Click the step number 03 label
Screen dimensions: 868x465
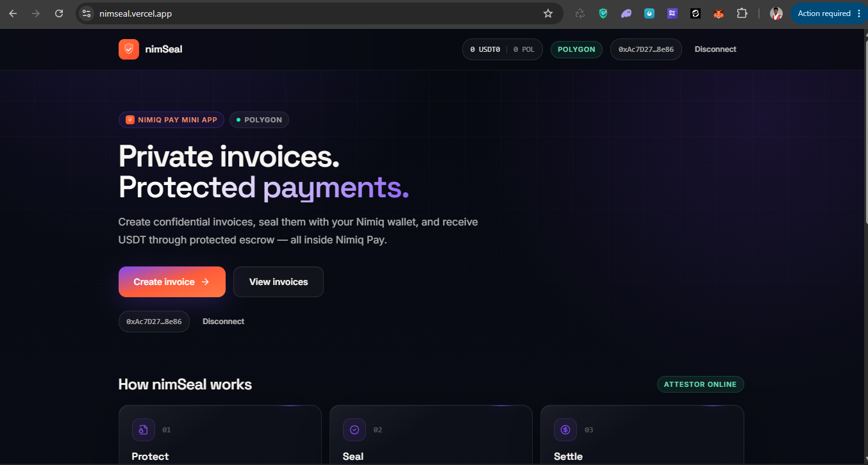click(x=588, y=430)
